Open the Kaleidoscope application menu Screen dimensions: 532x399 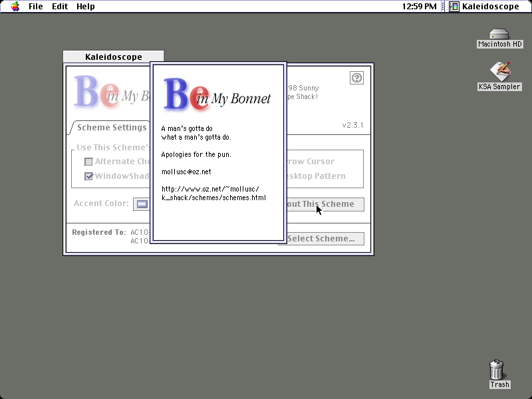pos(485,7)
